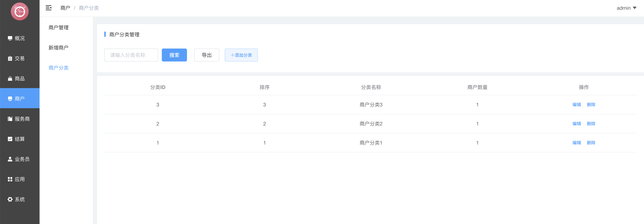Select 商户分类 submenu item
The height and width of the screenshot is (224, 644).
[58, 68]
